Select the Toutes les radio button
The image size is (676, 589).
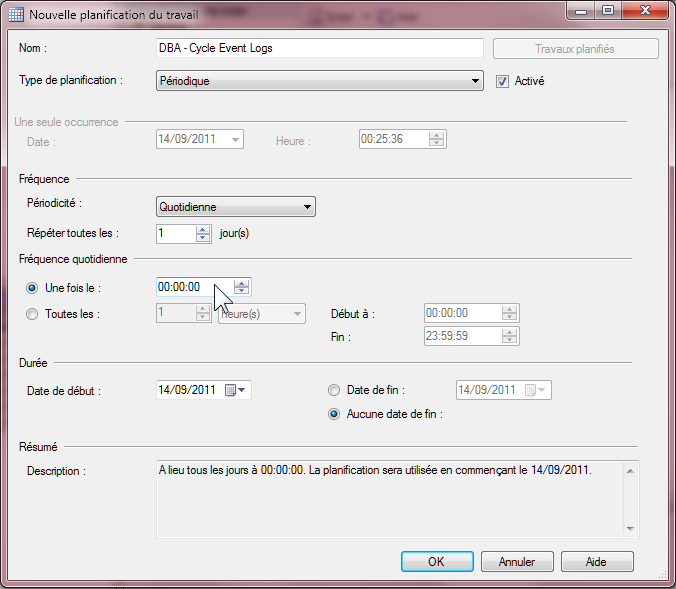coord(33,314)
